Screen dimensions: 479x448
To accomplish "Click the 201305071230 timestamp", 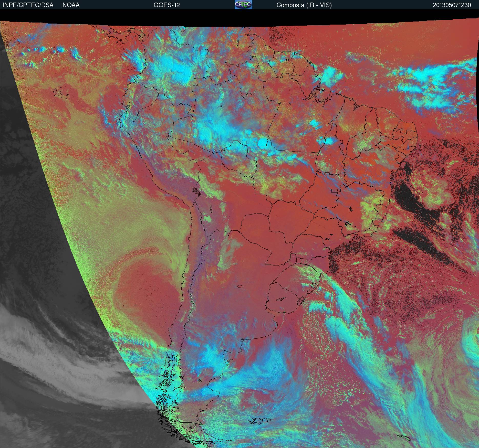I will pos(452,5).
